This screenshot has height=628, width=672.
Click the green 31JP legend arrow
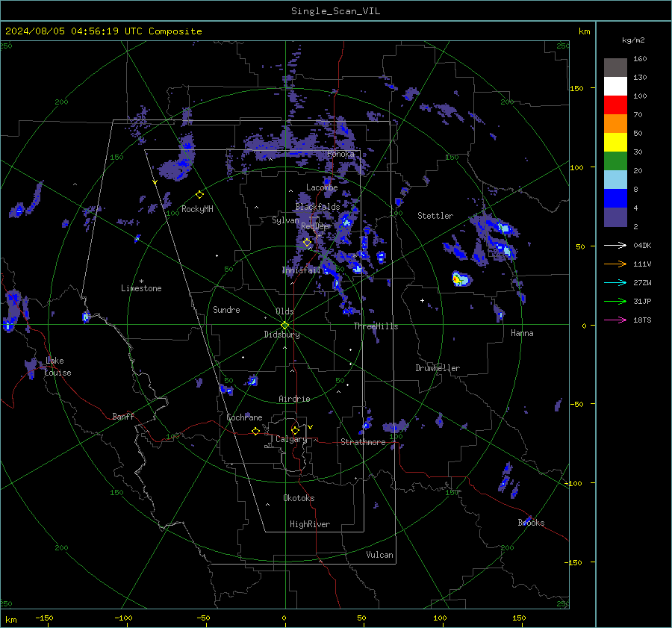pyautogui.click(x=615, y=302)
